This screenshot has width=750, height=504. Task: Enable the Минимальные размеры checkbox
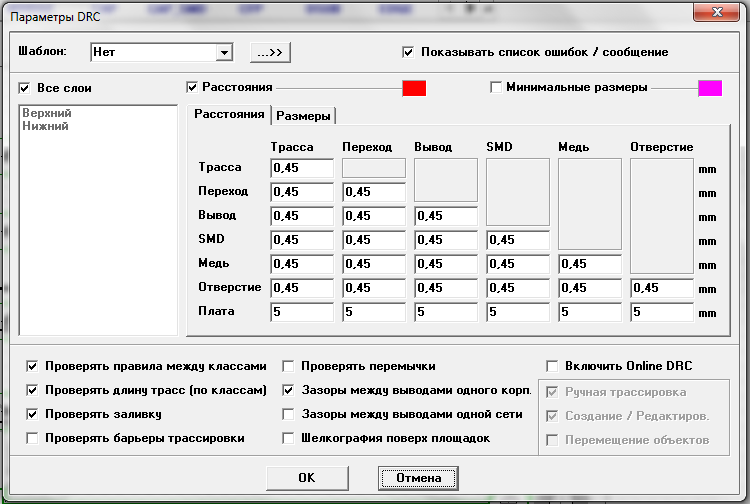click(496, 88)
